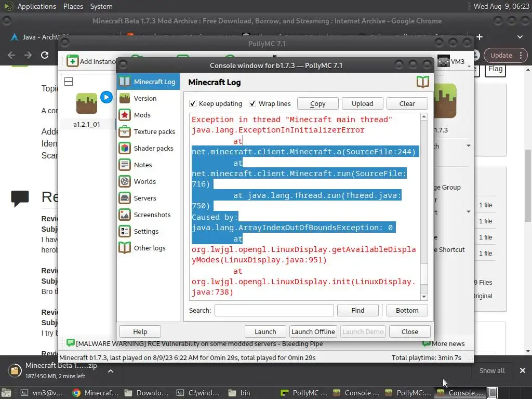Toggle the Wrap lines checkbox
This screenshot has height=399, width=532.
pos(252,103)
